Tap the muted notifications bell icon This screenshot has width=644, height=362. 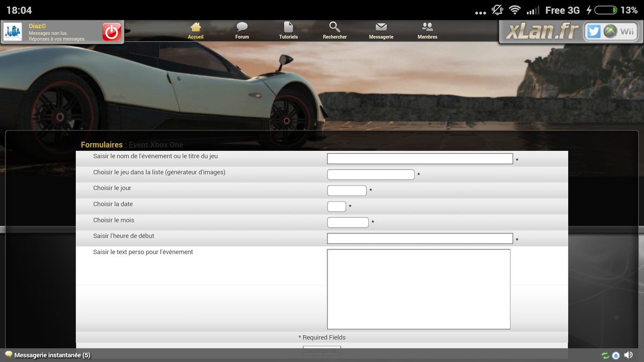(497, 10)
